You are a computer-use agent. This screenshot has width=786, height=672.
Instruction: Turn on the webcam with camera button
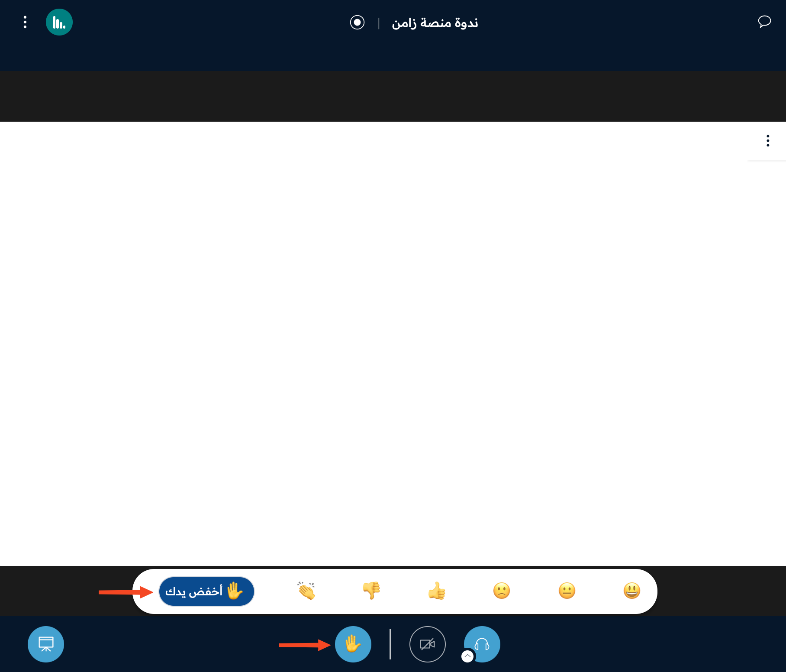pyautogui.click(x=428, y=644)
